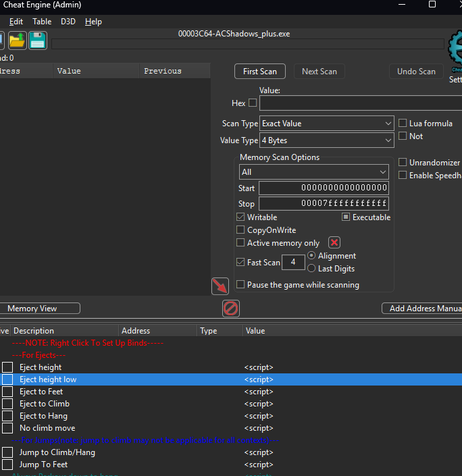Open Memory View
Image resolution: width=462 pixels, height=476 pixels.
32,309
